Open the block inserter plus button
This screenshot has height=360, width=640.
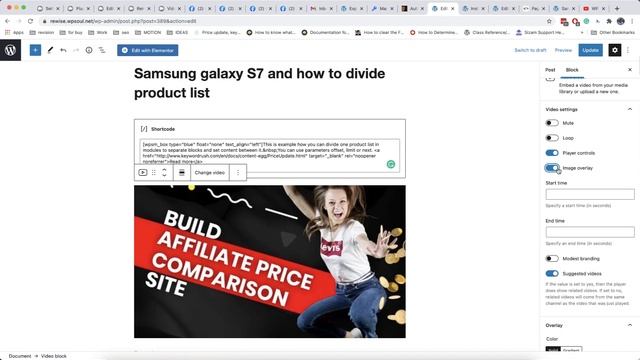click(36, 50)
